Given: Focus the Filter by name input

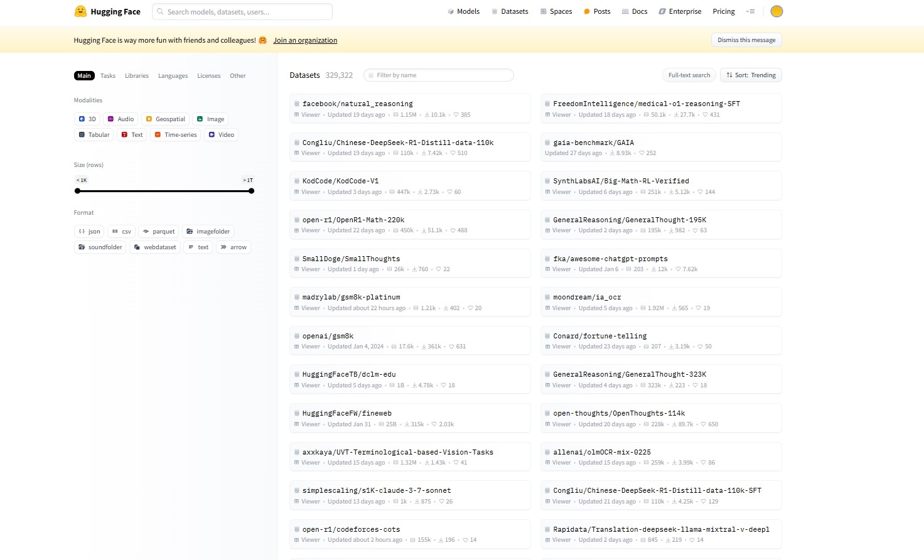Looking at the screenshot, I should [439, 75].
